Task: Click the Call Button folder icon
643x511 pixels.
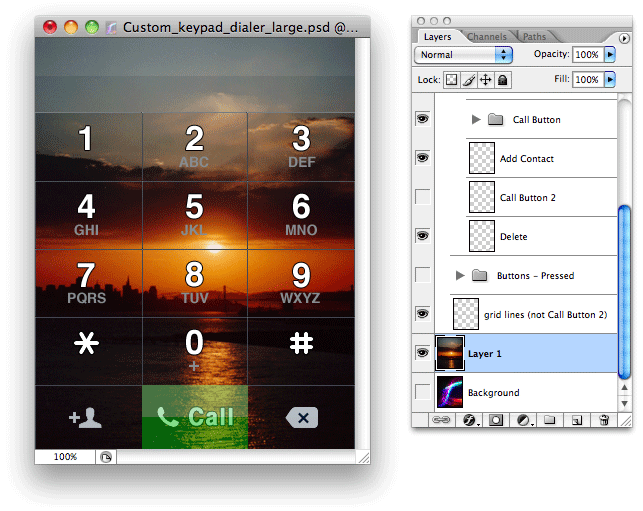Action: [495, 120]
